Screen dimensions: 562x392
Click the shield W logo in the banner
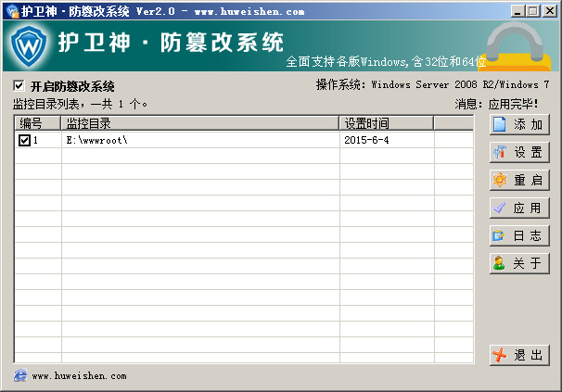[29, 45]
